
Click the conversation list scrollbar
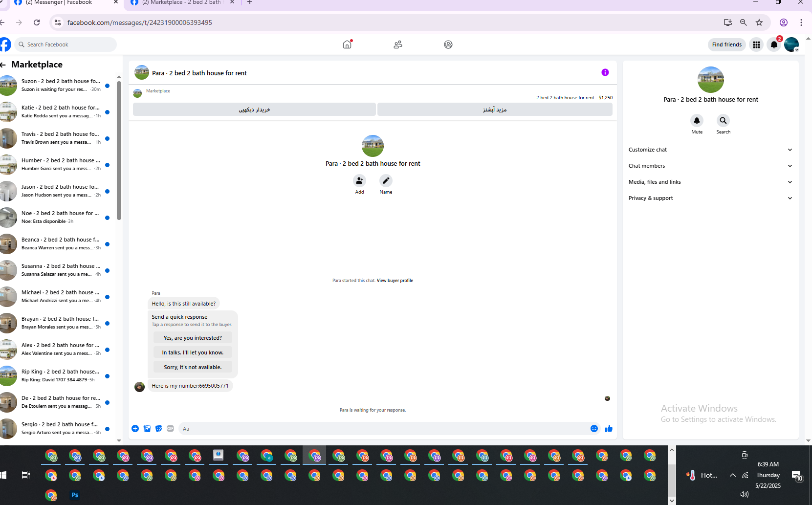(119, 150)
